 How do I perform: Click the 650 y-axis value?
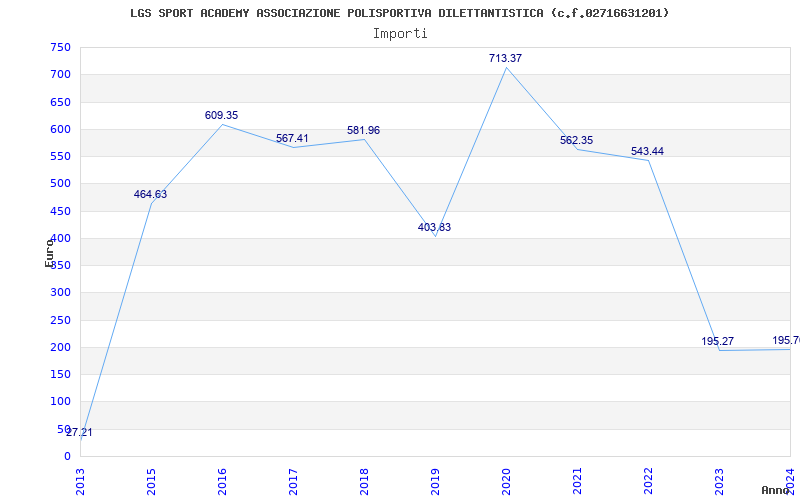click(60, 102)
